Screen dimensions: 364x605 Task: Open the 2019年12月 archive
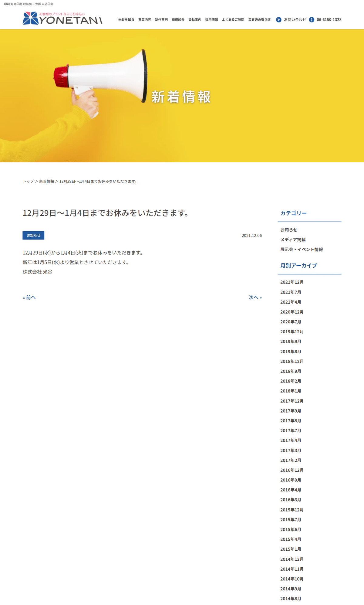[292, 332]
